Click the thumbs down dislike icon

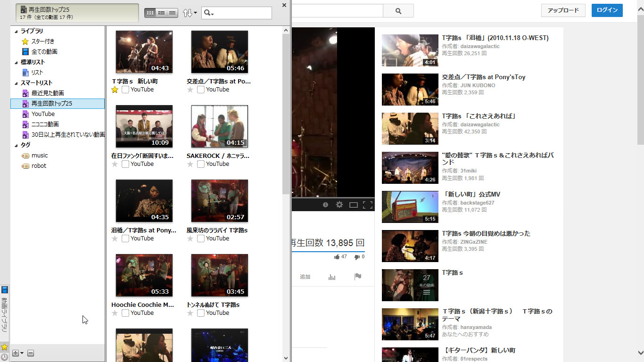point(357,257)
